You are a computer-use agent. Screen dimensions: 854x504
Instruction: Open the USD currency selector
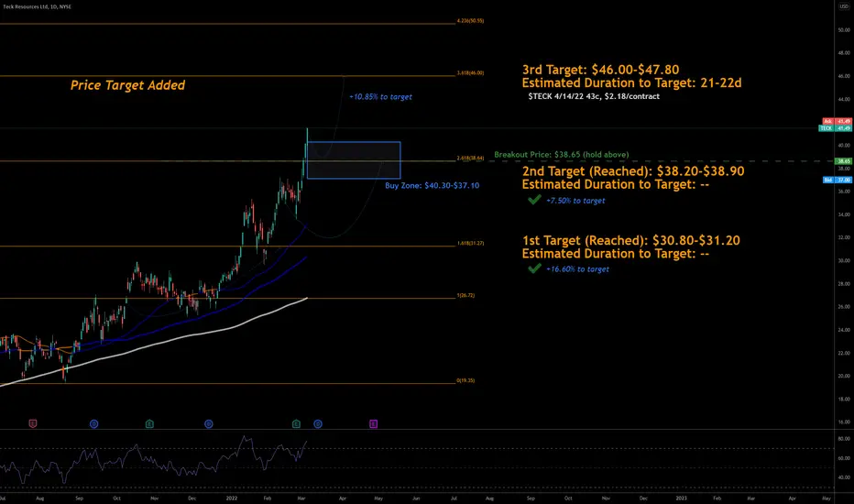coord(844,6)
